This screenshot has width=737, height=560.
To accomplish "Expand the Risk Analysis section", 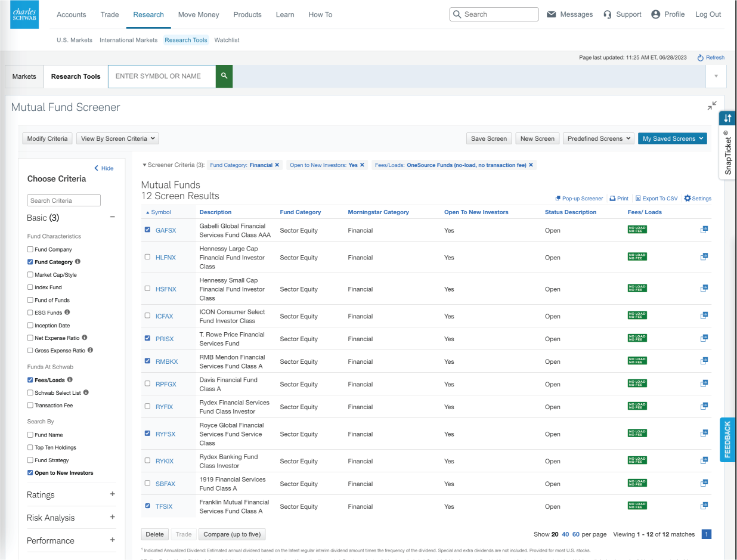I will (112, 517).
